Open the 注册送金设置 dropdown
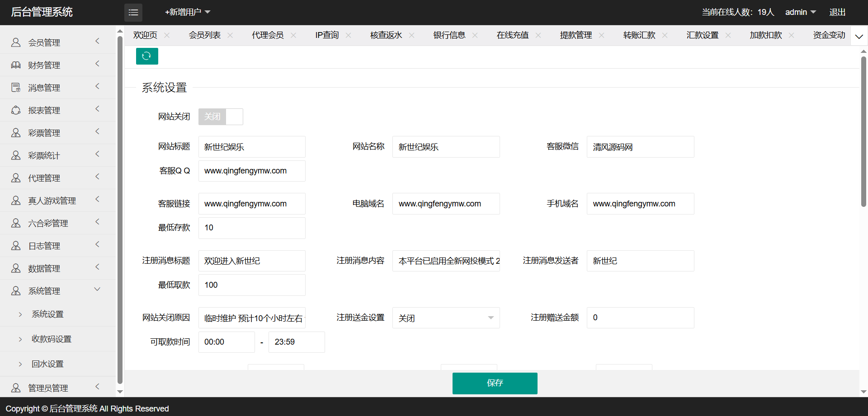This screenshot has height=416, width=868. pyautogui.click(x=446, y=318)
